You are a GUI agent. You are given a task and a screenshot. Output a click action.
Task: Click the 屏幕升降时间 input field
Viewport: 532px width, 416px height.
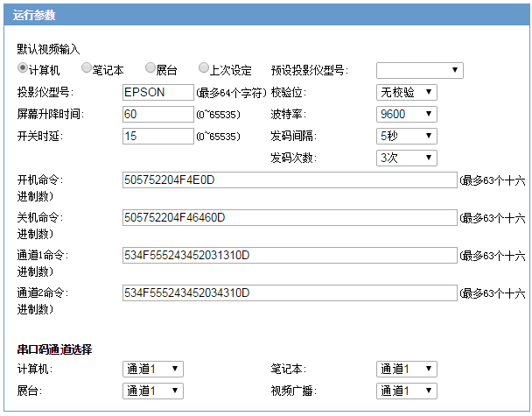[x=157, y=114]
